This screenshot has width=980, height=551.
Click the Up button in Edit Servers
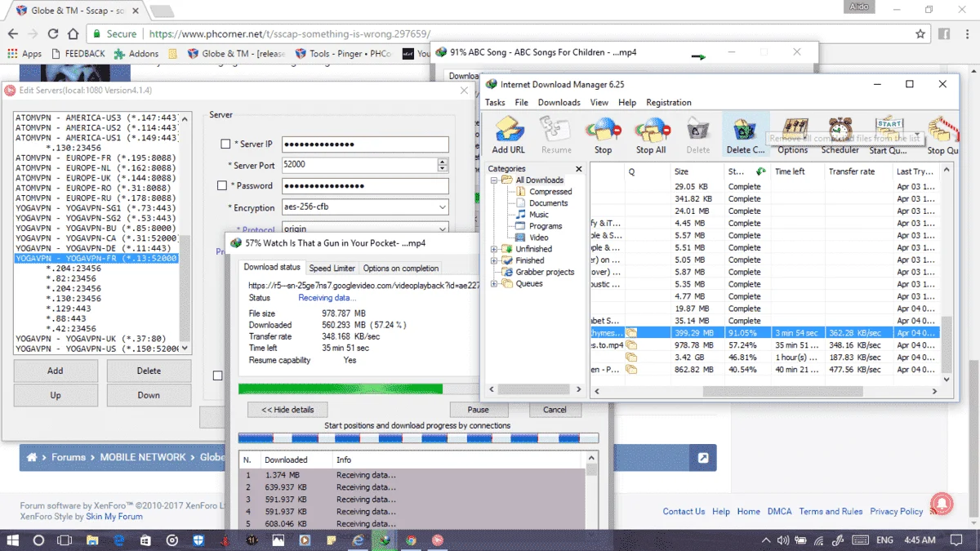pos(55,395)
